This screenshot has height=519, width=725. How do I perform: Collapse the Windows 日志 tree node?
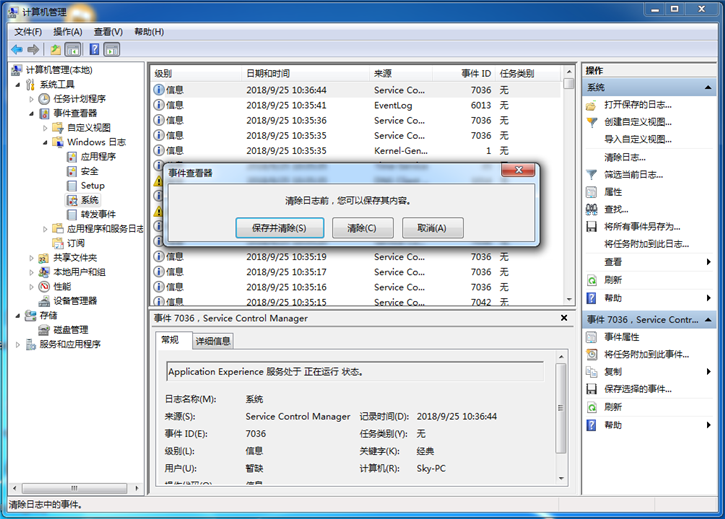pyautogui.click(x=46, y=142)
